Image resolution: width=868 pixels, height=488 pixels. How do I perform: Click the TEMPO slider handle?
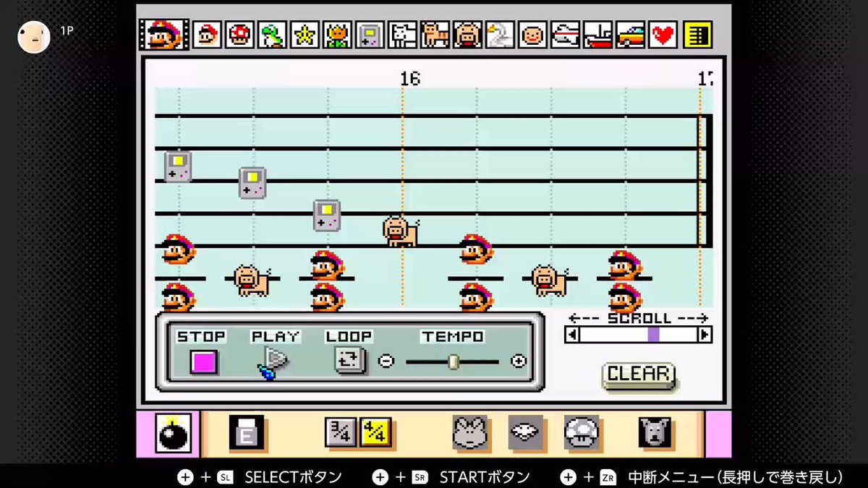[454, 361]
